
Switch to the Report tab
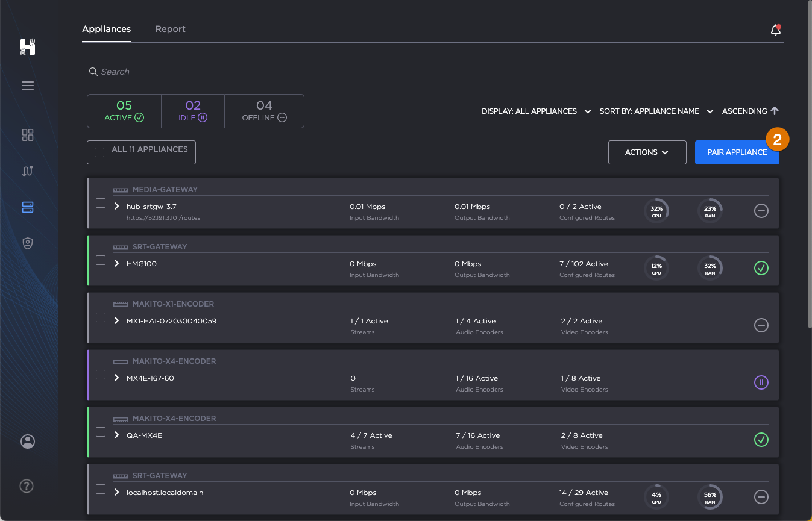coord(170,29)
